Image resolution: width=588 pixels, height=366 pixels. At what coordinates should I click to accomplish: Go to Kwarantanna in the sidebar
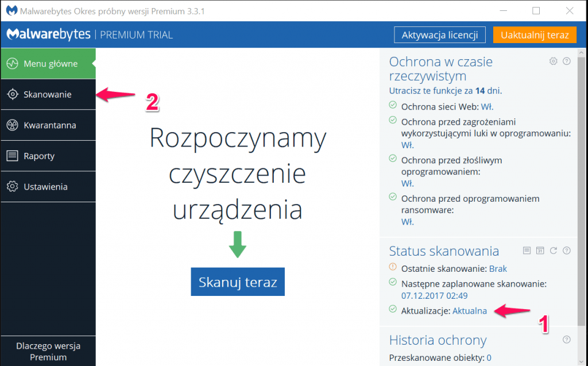[48, 125]
